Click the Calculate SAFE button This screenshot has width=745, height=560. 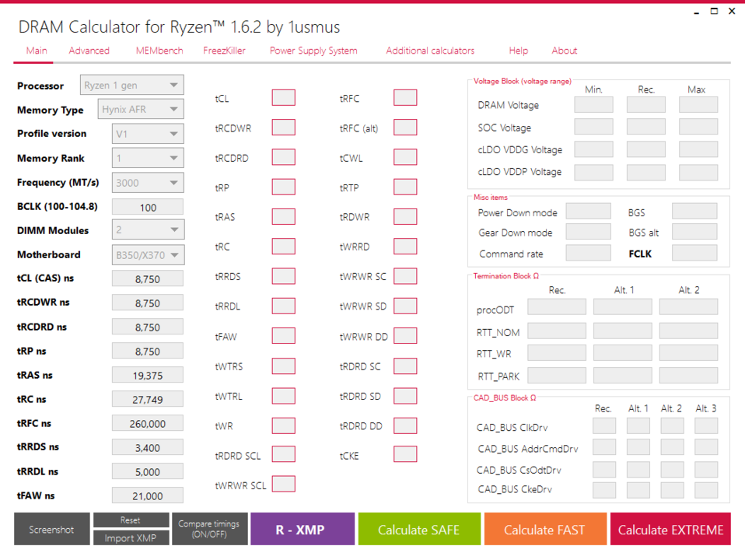point(418,530)
